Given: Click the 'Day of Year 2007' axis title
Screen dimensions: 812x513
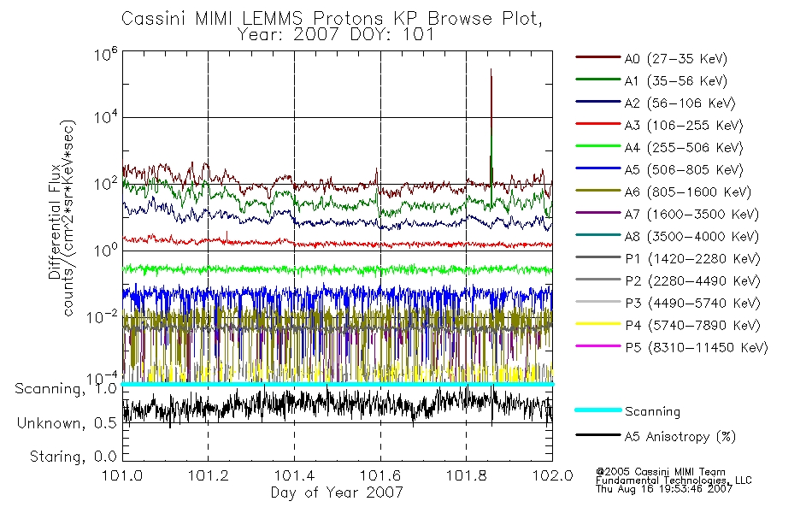Looking at the screenshot, I should (337, 492).
